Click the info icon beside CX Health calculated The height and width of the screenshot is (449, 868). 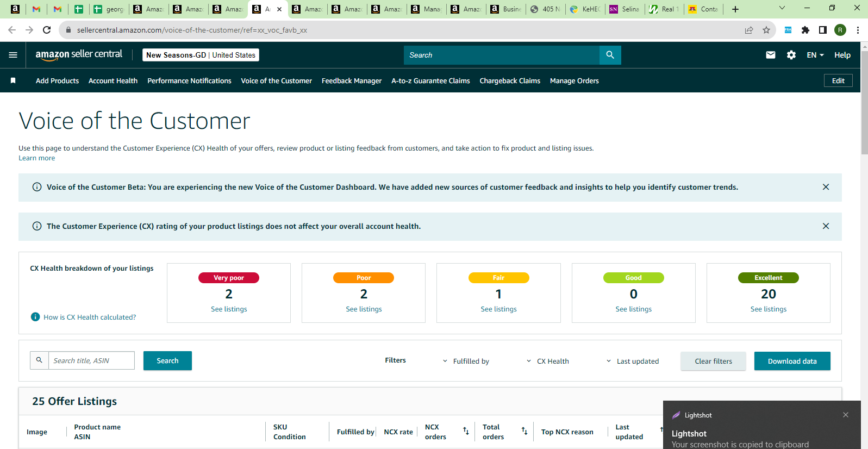pyautogui.click(x=35, y=317)
